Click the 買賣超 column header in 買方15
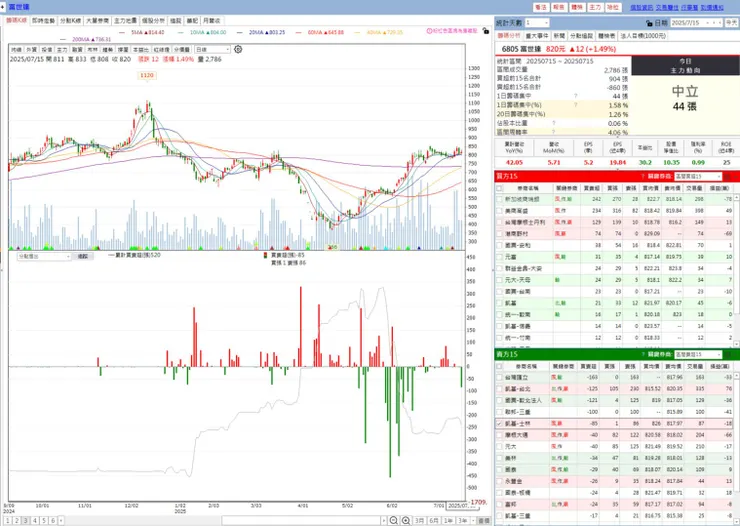 (x=591, y=188)
